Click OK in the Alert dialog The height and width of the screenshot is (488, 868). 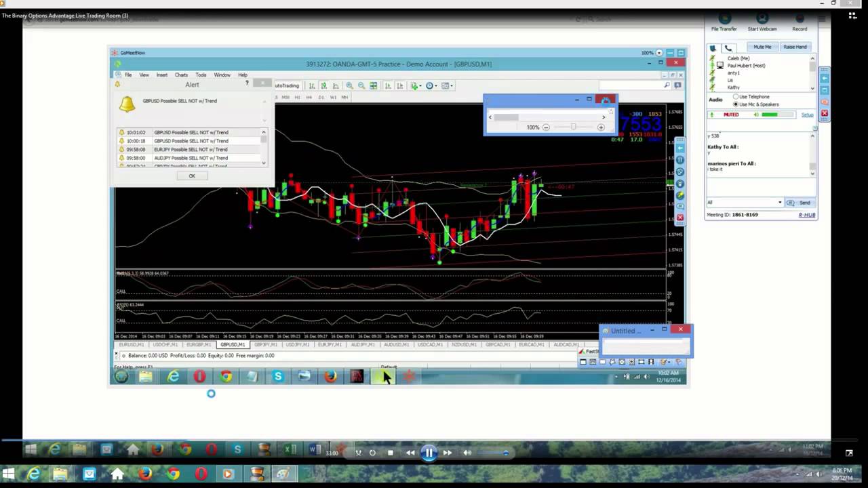click(191, 176)
